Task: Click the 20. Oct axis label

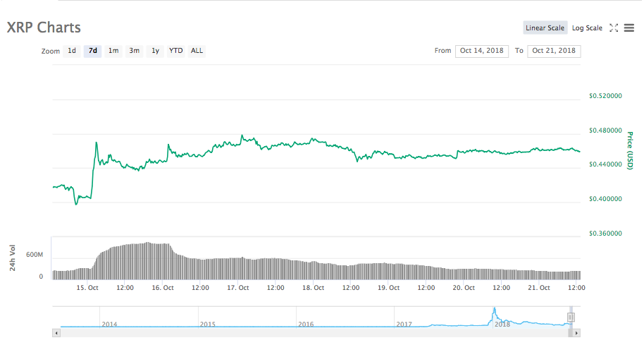Action: (x=464, y=288)
